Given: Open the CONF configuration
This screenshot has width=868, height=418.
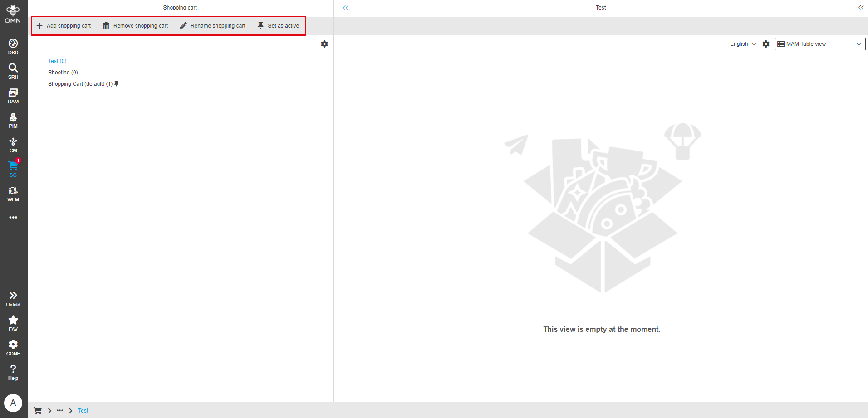Looking at the screenshot, I should [x=13, y=348].
